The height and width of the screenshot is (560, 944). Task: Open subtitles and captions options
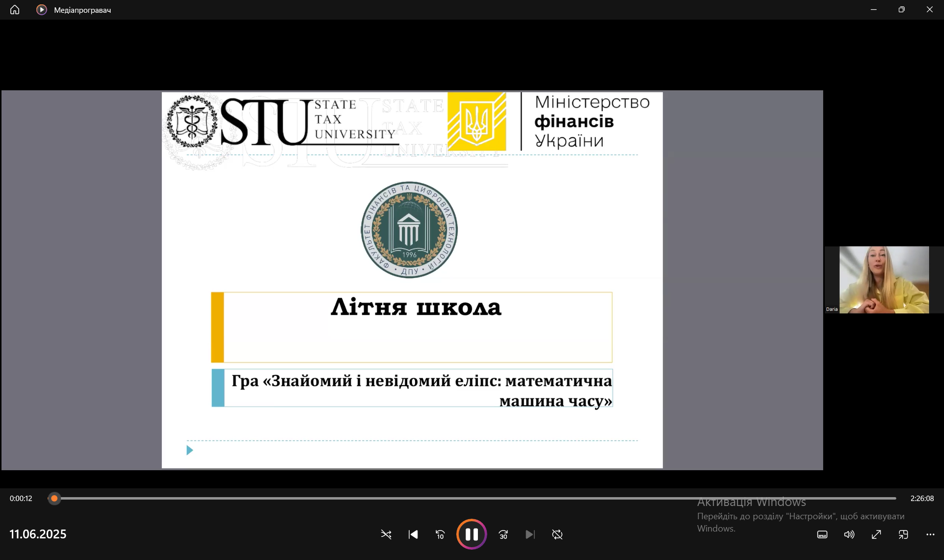pos(822,534)
